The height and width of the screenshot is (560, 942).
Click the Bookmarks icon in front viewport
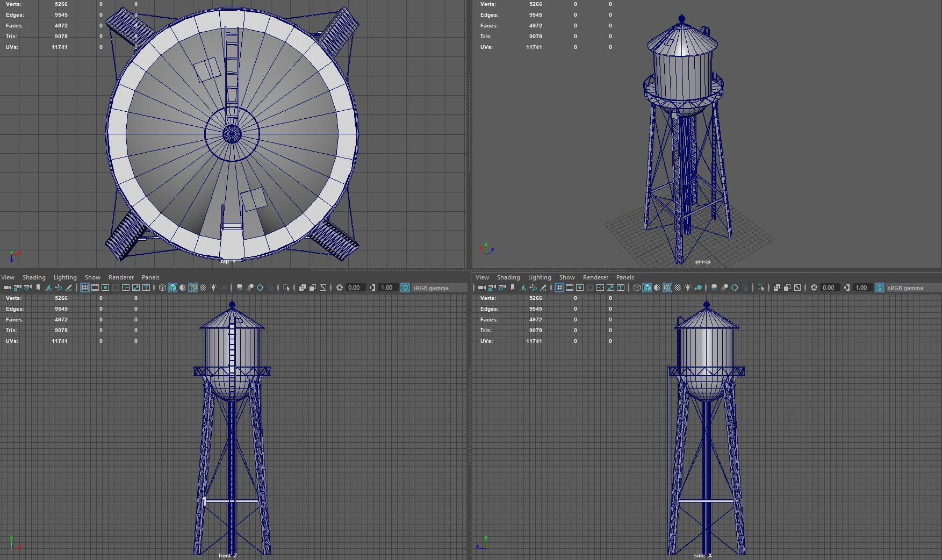tap(38, 288)
